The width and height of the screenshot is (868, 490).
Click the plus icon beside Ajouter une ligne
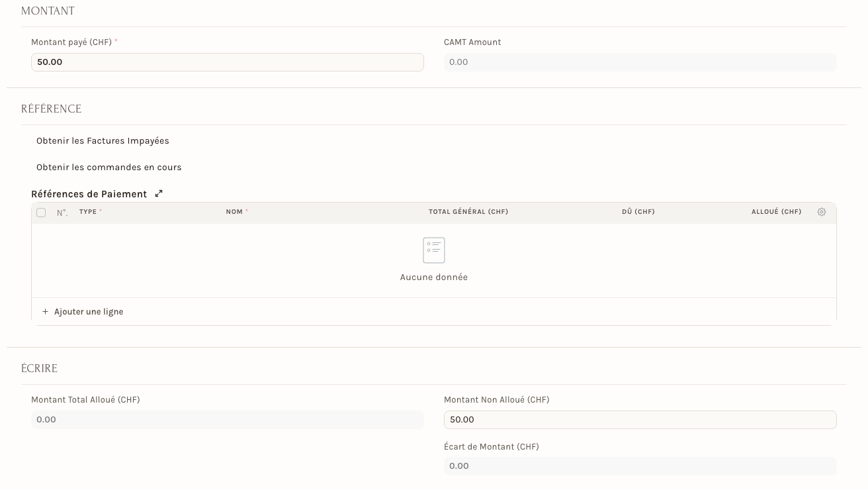(x=46, y=312)
